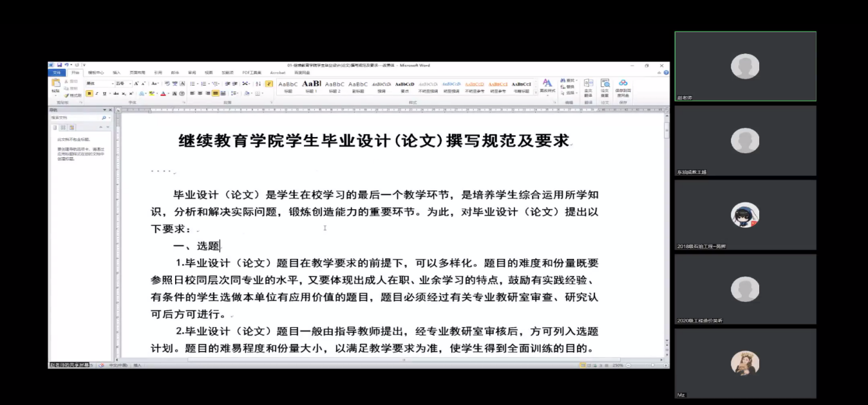Click the Paste icon in clipboard group
This screenshot has height=405, width=868.
56,85
